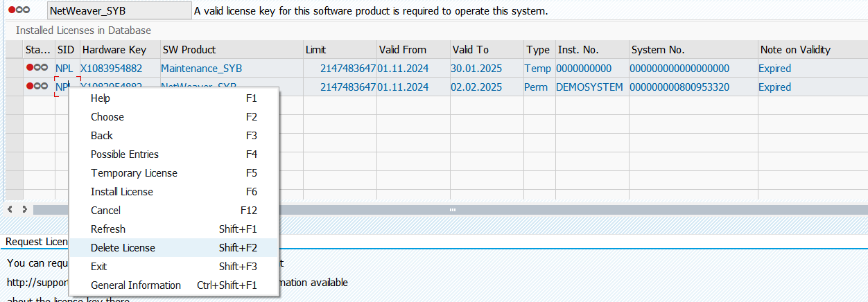Click the Limit column header
The height and width of the screenshot is (302, 868).
(x=340, y=50)
